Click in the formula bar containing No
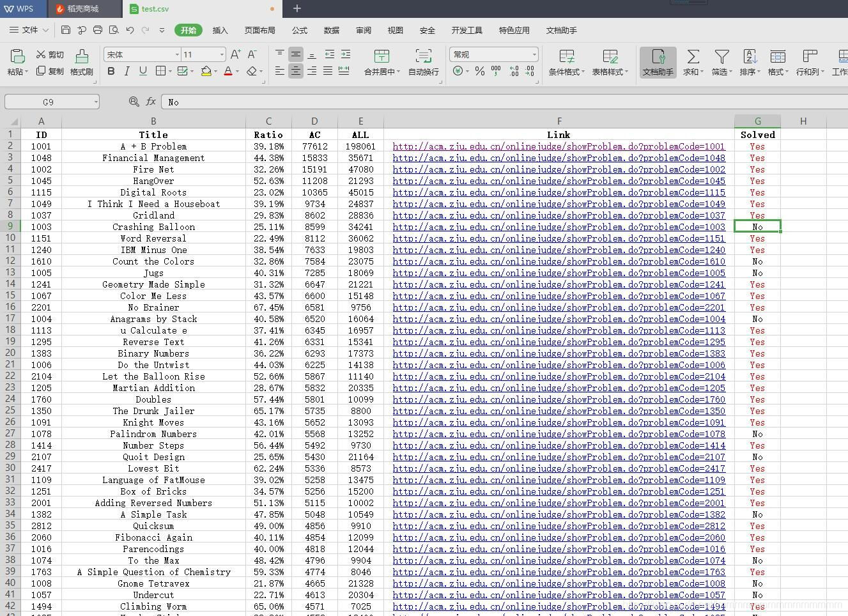The height and width of the screenshot is (616, 848). (x=505, y=102)
